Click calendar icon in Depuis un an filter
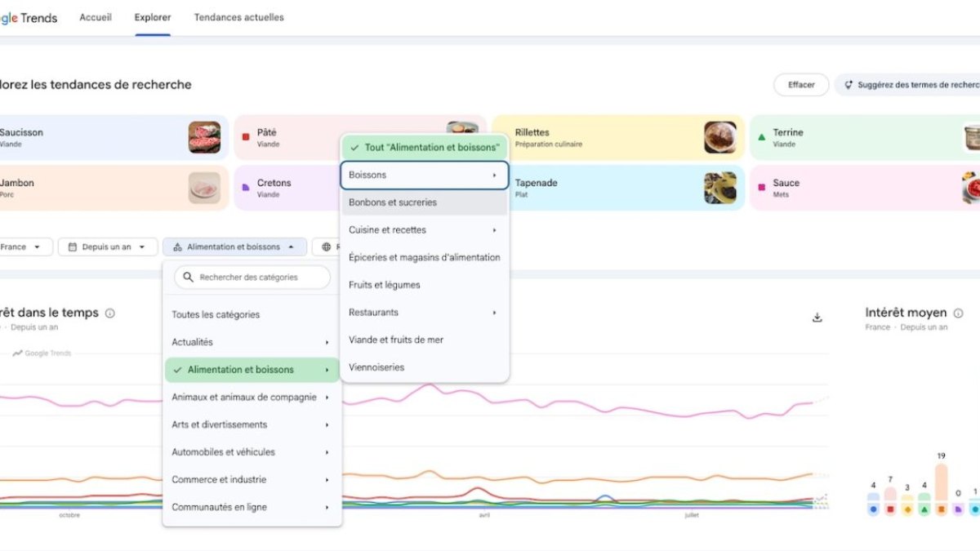 73,247
